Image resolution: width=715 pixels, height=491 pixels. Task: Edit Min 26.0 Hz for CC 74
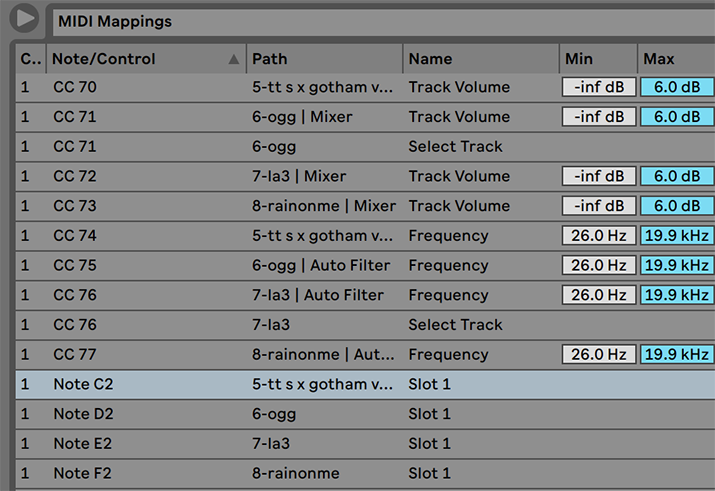[599, 236]
